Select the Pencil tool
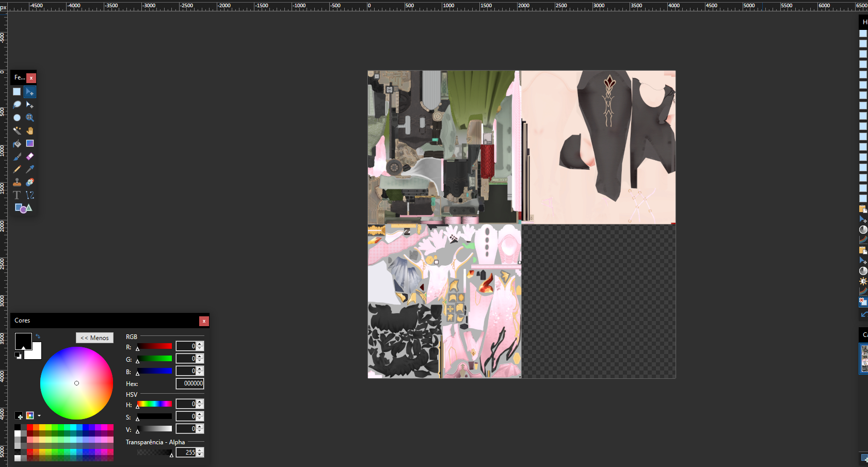This screenshot has width=868, height=467. pyautogui.click(x=17, y=169)
